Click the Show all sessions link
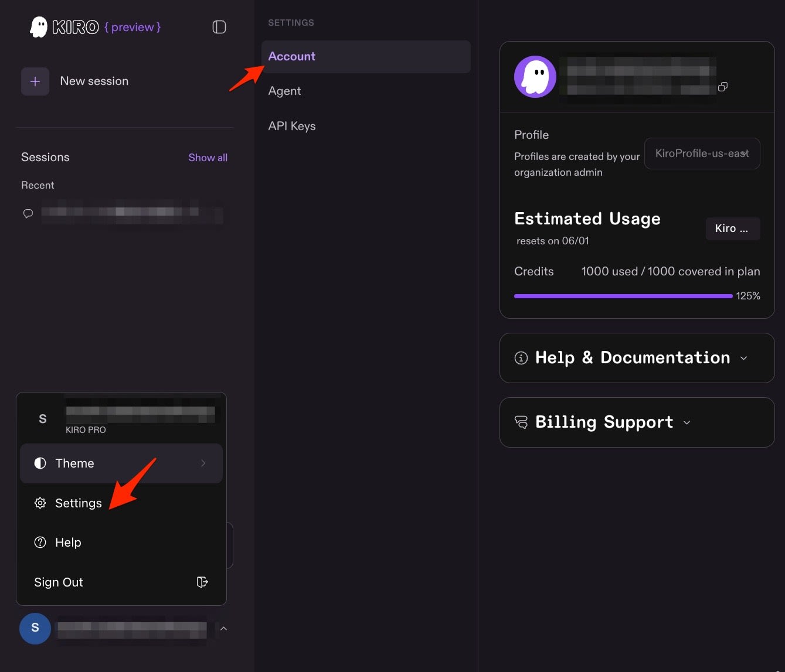 (208, 158)
